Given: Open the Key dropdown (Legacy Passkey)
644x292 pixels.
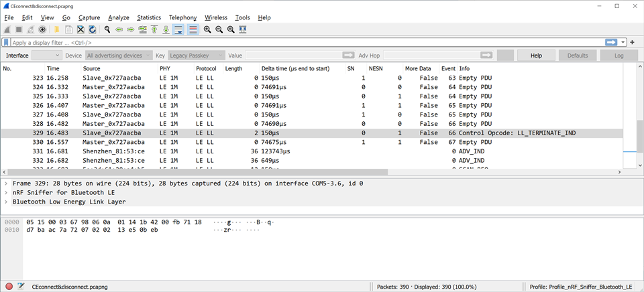Looking at the screenshot, I should point(197,56).
